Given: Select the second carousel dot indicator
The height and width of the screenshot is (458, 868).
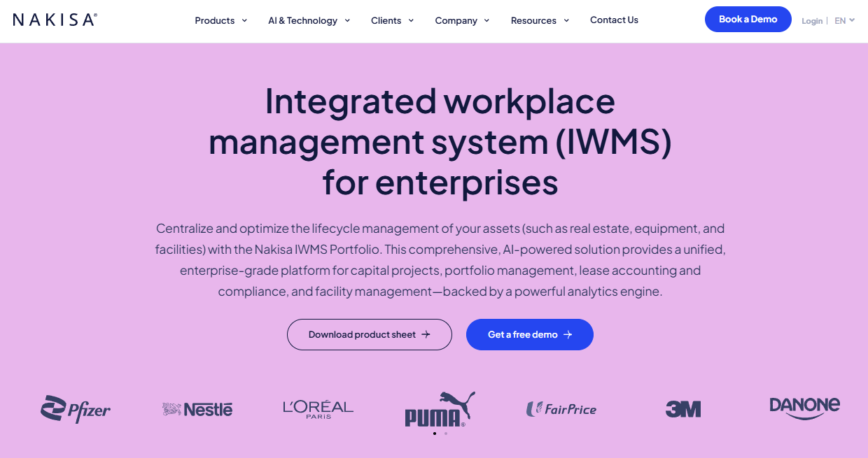Looking at the screenshot, I should 446,434.
